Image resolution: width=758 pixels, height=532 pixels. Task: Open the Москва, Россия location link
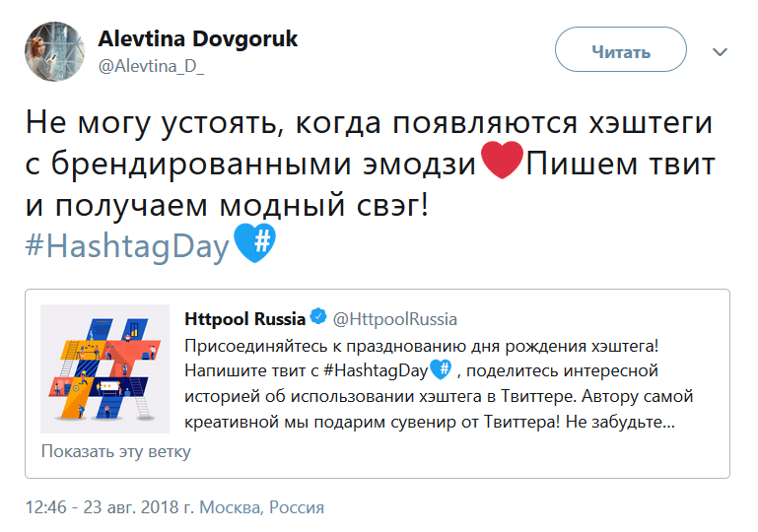tap(261, 506)
